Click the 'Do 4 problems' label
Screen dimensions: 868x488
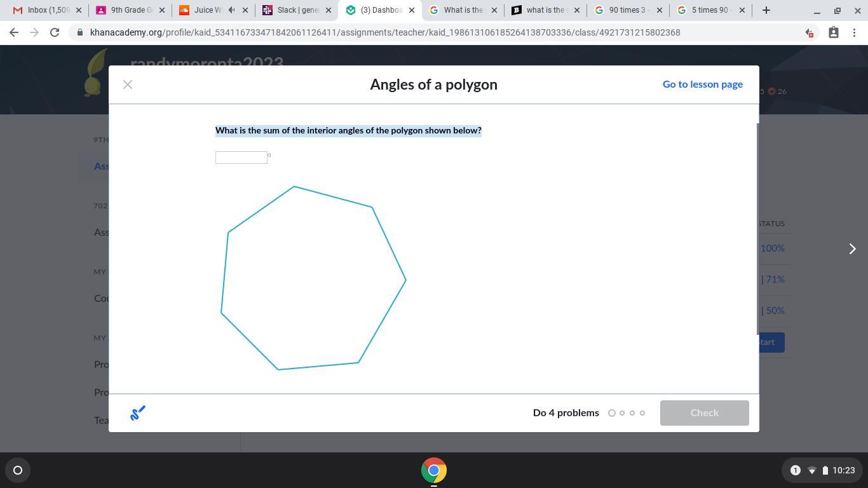point(566,413)
